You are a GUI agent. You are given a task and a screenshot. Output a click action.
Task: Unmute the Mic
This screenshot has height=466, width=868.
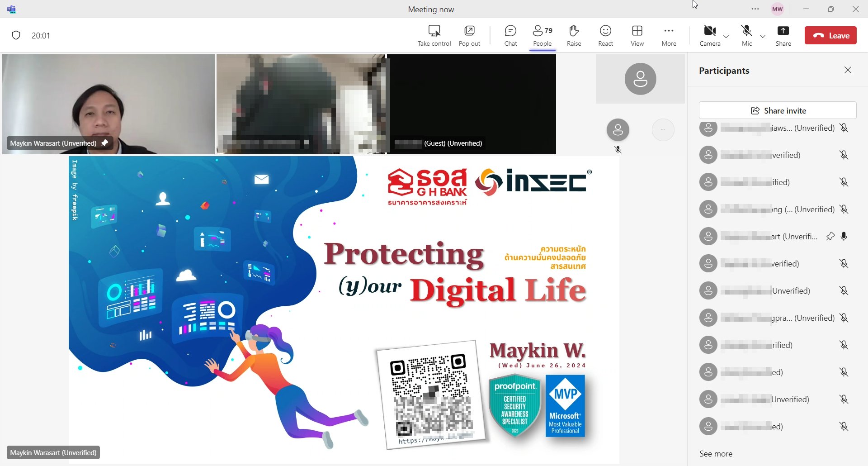[x=747, y=35]
